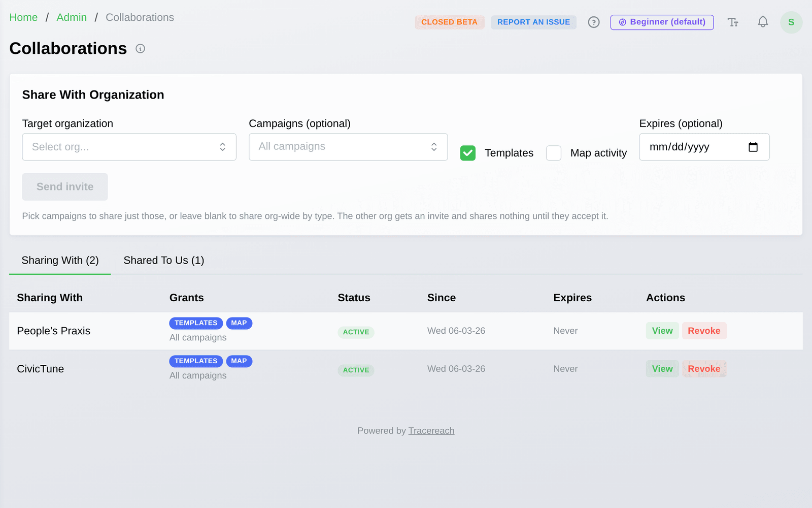Expand the All campaigns dropdown
Image resolution: width=812 pixels, height=508 pixels.
click(348, 147)
